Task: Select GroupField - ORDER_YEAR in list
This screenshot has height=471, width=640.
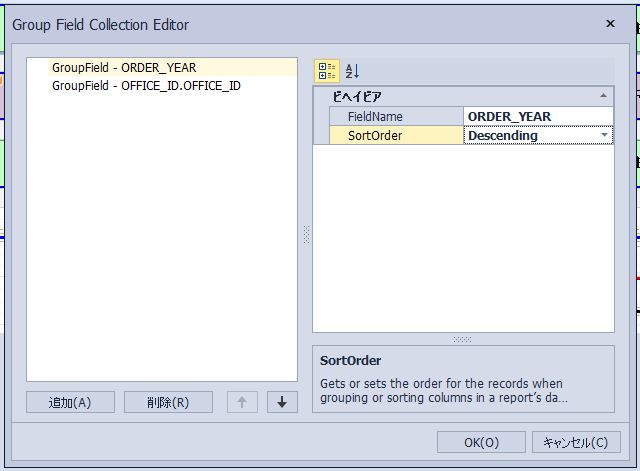Action: click(124, 68)
